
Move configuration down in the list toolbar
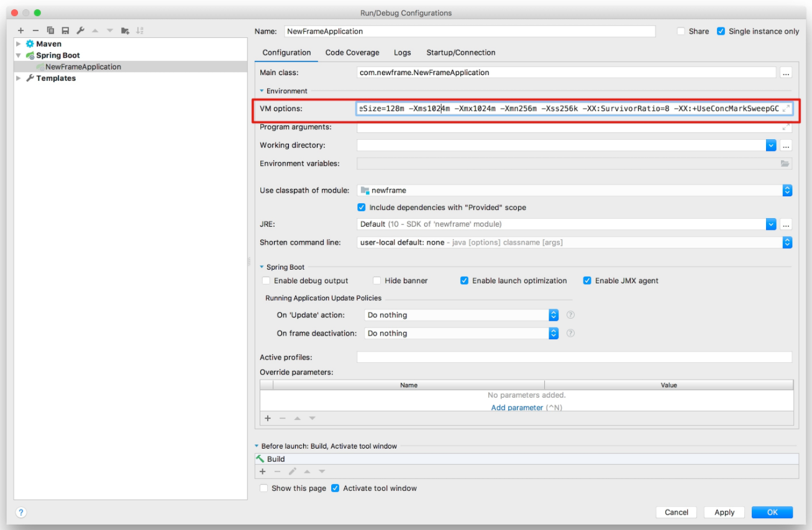coord(110,30)
